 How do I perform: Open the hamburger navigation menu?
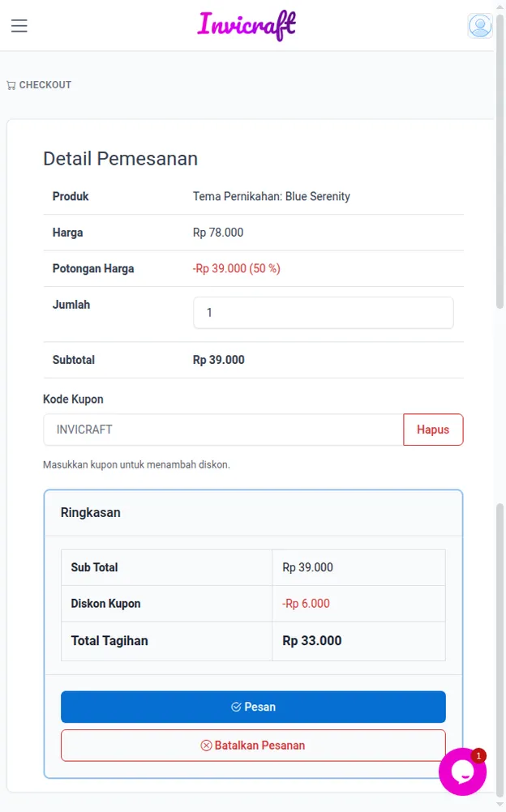[19, 25]
